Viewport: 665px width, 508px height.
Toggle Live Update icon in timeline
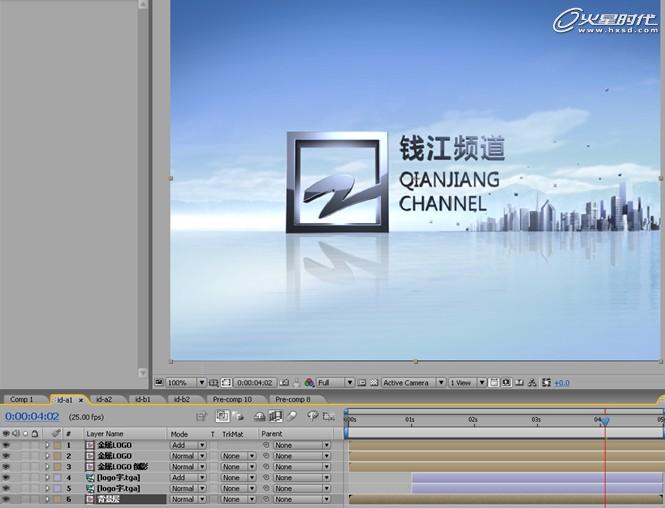pyautogui.click(x=222, y=416)
